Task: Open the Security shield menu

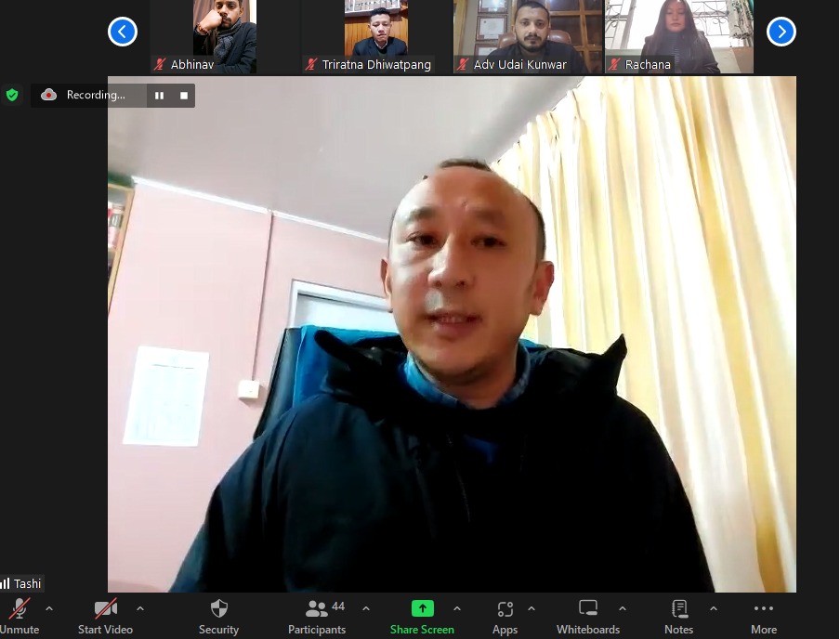Action: [218, 617]
